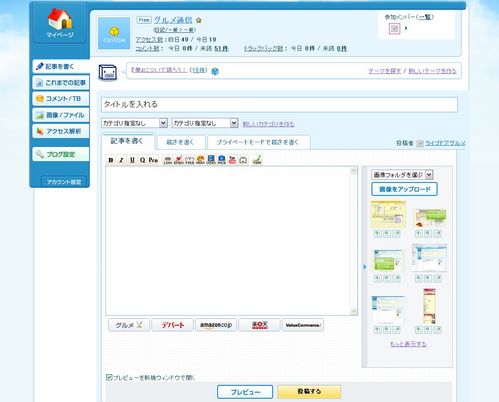Click the blue VIDEO toolbar icon
The height and width of the screenshot is (402, 499).
211,160
